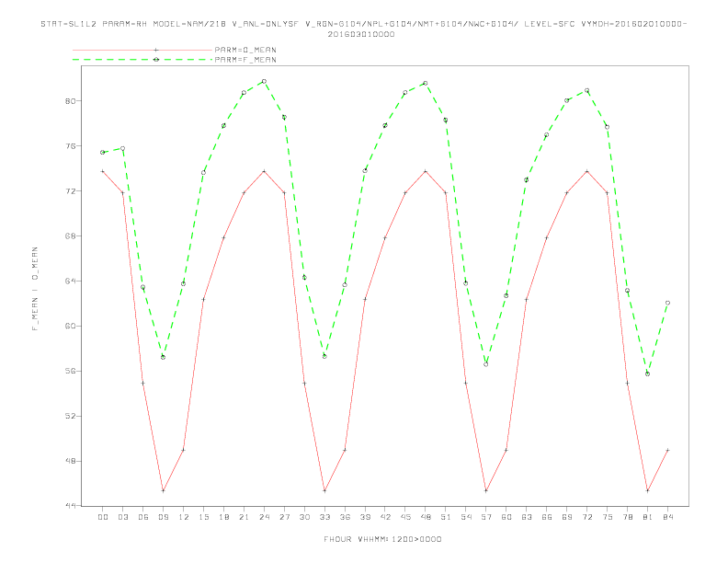Click the 201603010000 second title line
The height and width of the screenshot is (563, 728).
pyautogui.click(x=361, y=34)
